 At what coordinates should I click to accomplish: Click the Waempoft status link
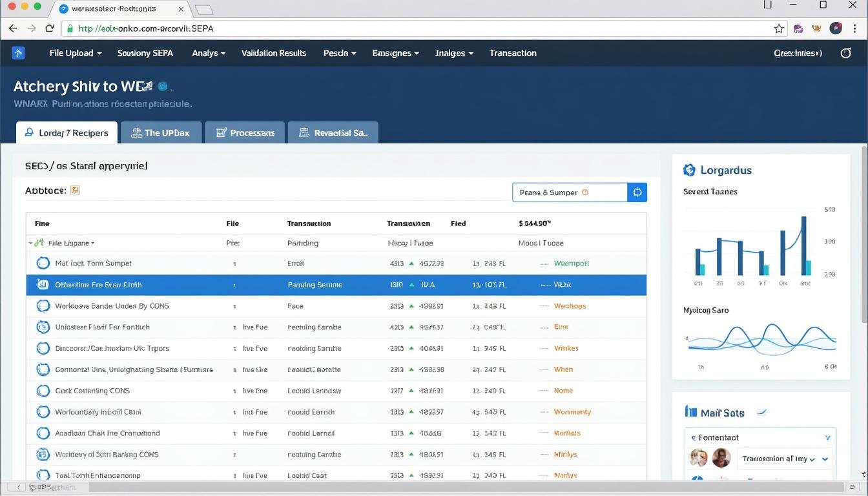point(571,263)
